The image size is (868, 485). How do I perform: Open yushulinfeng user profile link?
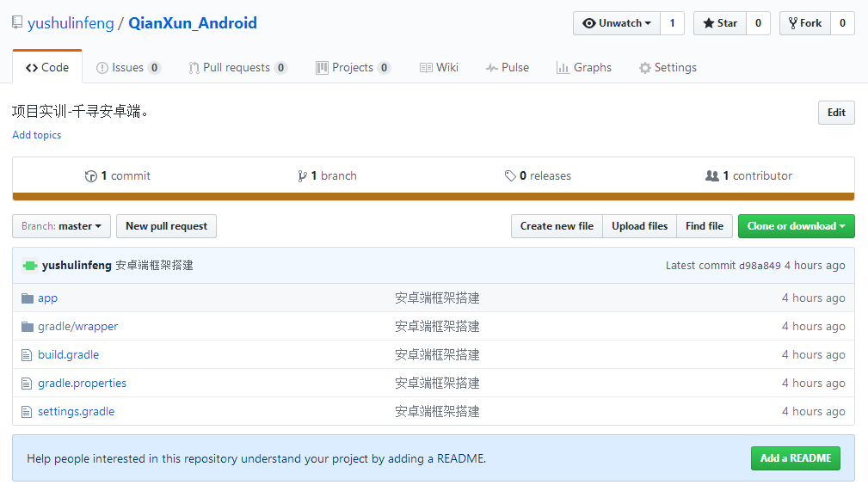click(x=71, y=23)
